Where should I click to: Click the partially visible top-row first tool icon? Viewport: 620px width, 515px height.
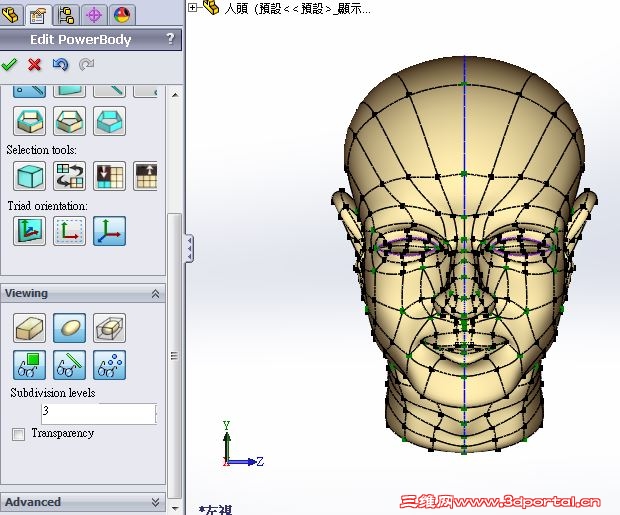point(29,91)
